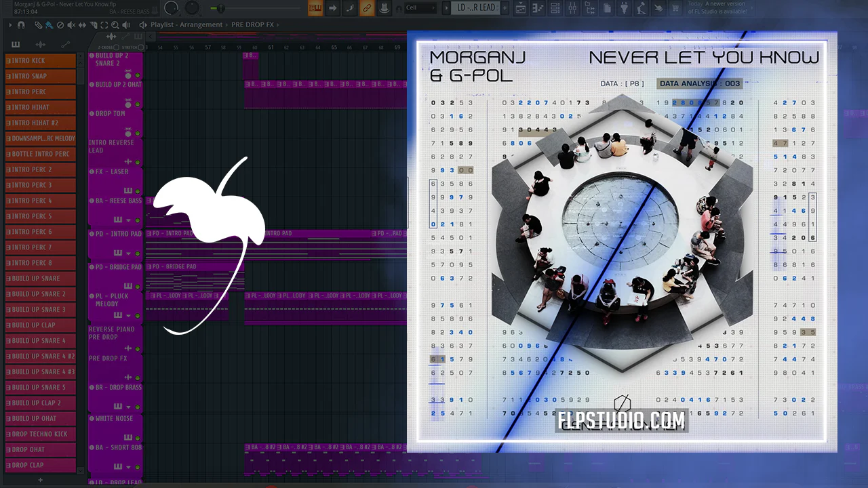Adjust the main pitch knob

(x=193, y=7)
